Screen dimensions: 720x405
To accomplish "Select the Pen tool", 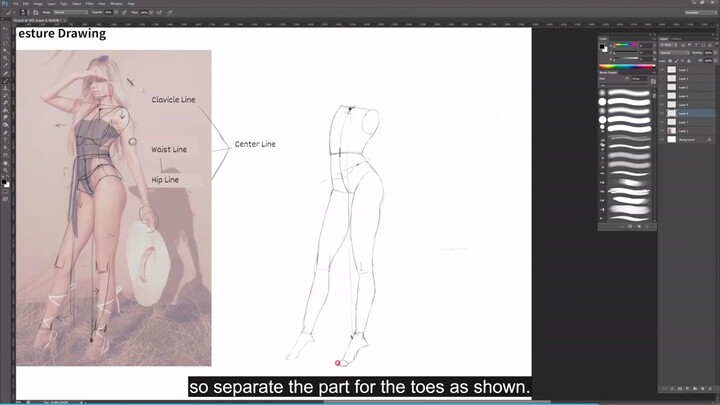I will point(6,133).
